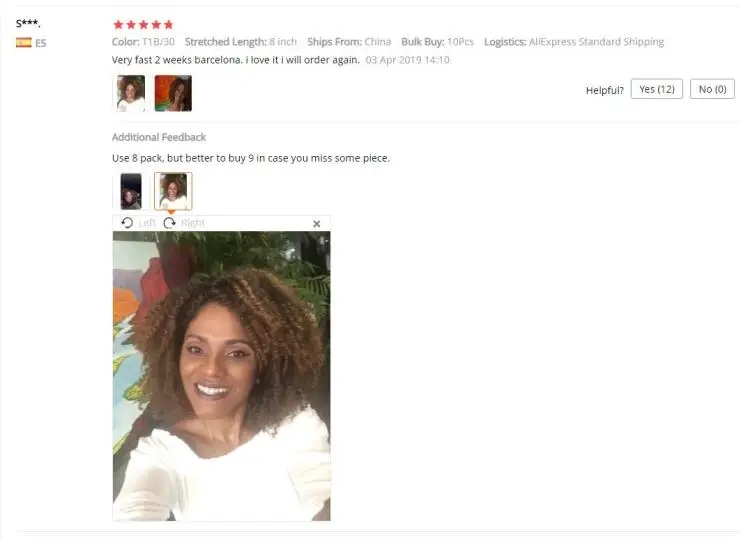Select the highlighted Additional Feedback thumbnail
Screen dimensions: 750x539
[173, 191]
